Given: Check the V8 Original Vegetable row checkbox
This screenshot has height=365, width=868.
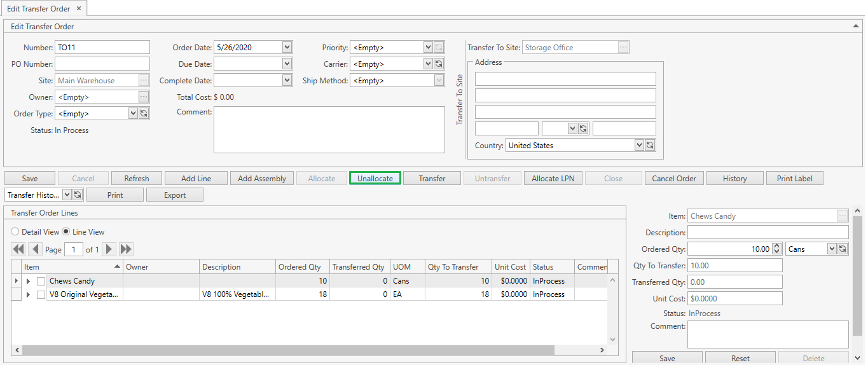Looking at the screenshot, I should pyautogui.click(x=41, y=295).
